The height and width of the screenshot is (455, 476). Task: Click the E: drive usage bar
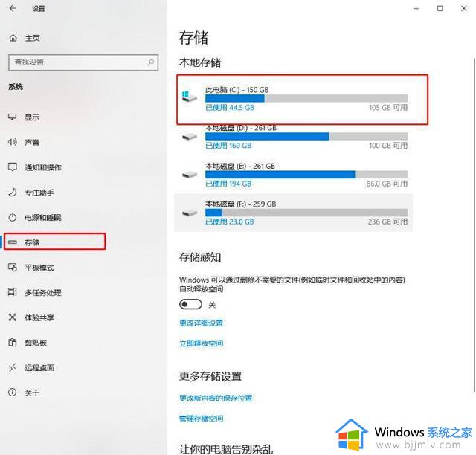pyautogui.click(x=306, y=174)
